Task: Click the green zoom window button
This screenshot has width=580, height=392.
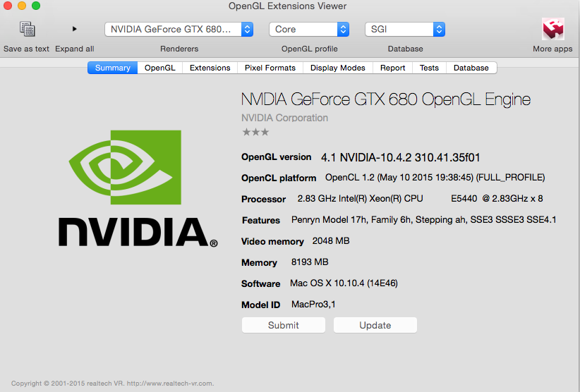Action: coord(36,6)
